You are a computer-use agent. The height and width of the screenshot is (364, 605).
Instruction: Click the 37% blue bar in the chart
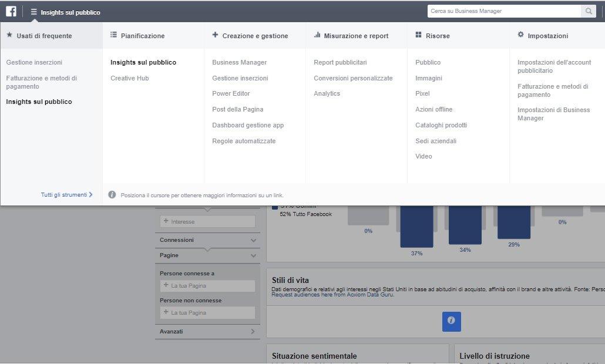point(416,227)
